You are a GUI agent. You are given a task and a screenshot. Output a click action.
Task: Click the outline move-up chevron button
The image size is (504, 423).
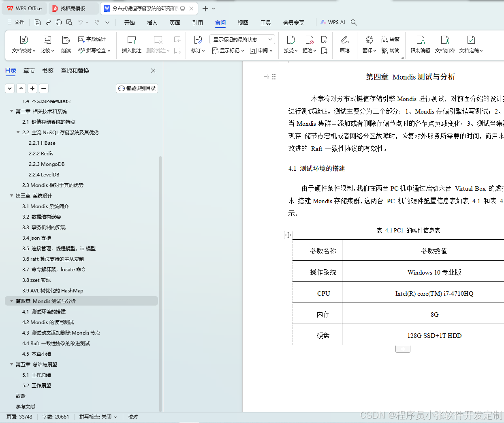[x=21, y=88]
